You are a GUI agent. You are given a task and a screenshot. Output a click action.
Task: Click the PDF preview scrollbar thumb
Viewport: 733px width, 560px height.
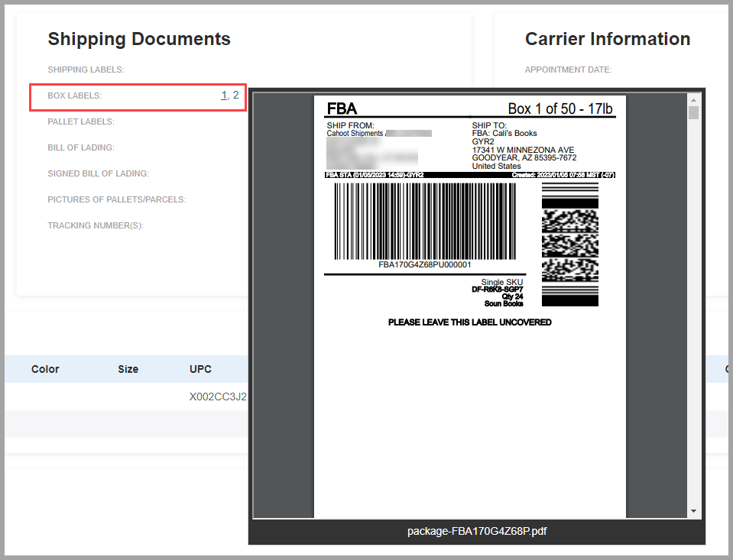(694, 112)
